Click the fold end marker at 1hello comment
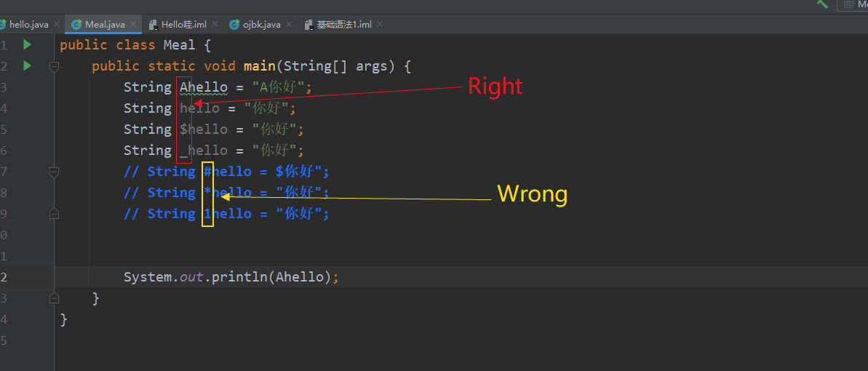Viewport: 868px width, 371px height. click(x=54, y=214)
